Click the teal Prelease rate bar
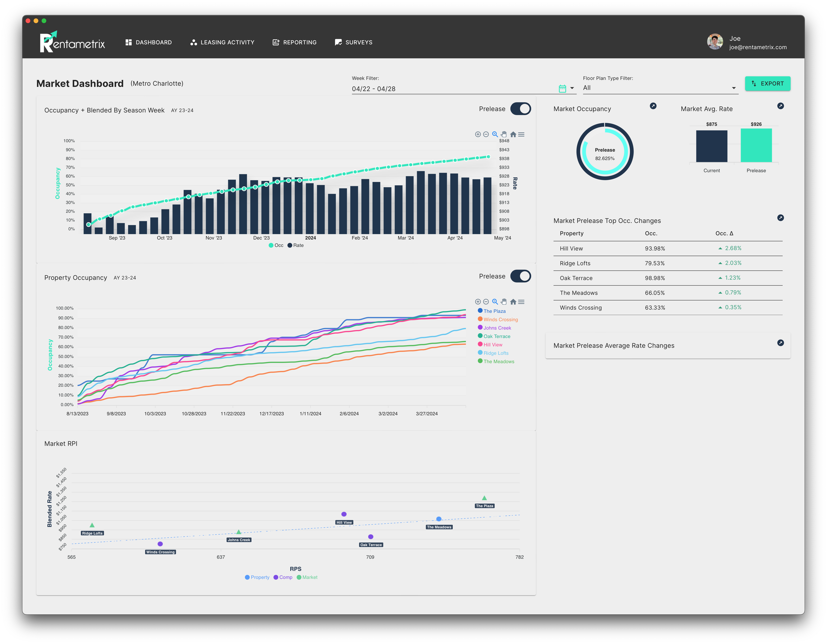 pyautogui.click(x=756, y=146)
